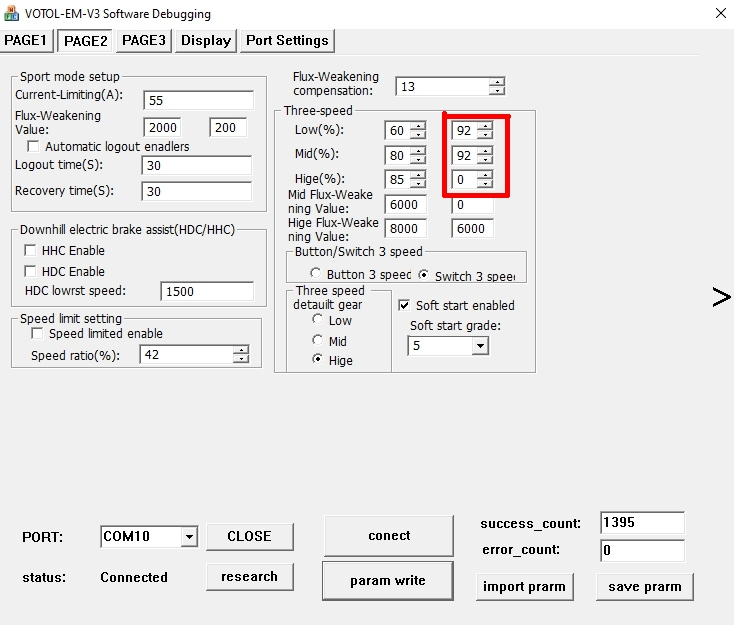Viewport: 734px width, 625px height.
Task: Expand the Soft start grade dropdown
Action: [480, 346]
